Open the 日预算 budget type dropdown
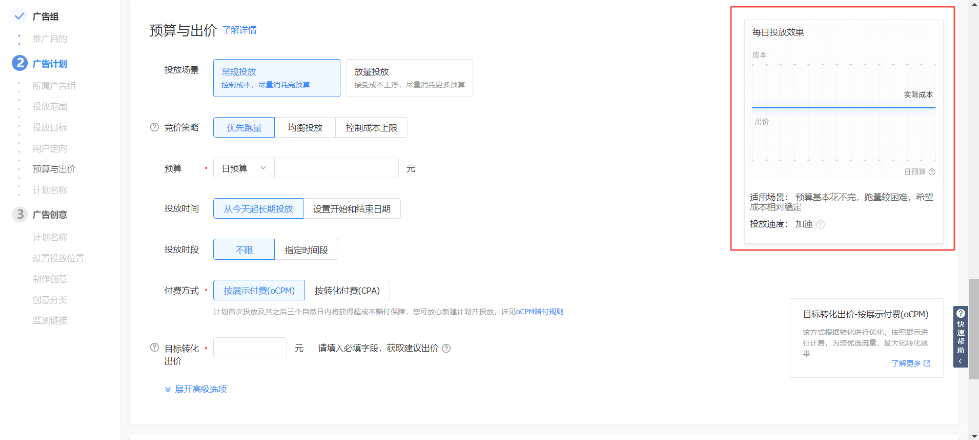Screen dimensions: 979x440 click(244, 168)
